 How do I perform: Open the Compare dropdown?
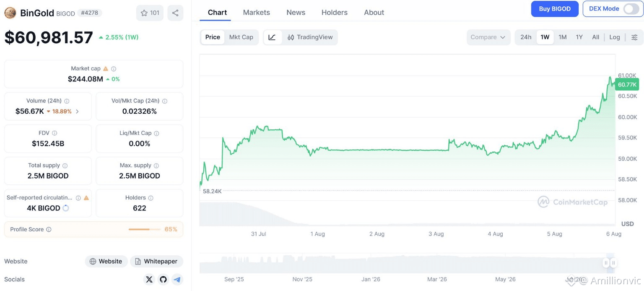click(488, 37)
